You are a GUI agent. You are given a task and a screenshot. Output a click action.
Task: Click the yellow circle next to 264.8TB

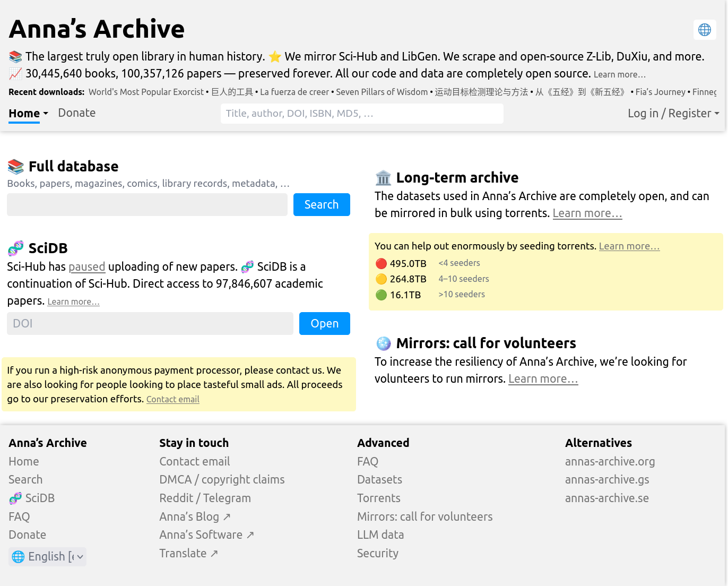(381, 279)
